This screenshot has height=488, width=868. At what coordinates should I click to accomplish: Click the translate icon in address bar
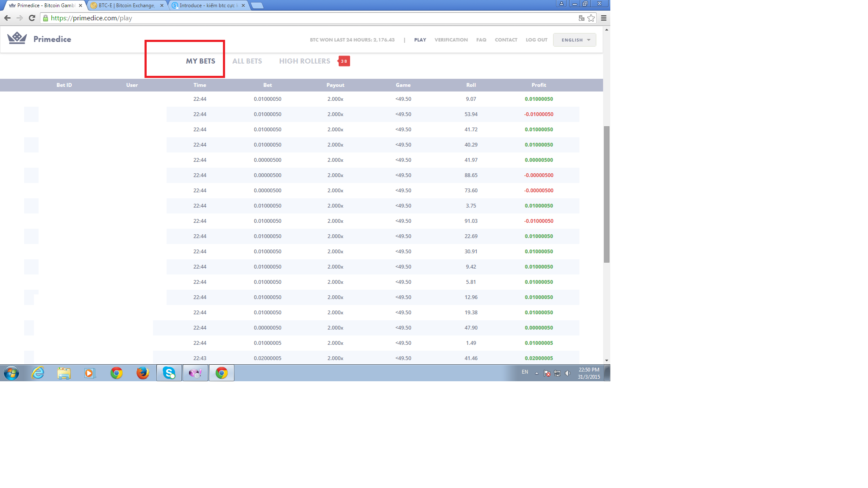coord(581,18)
